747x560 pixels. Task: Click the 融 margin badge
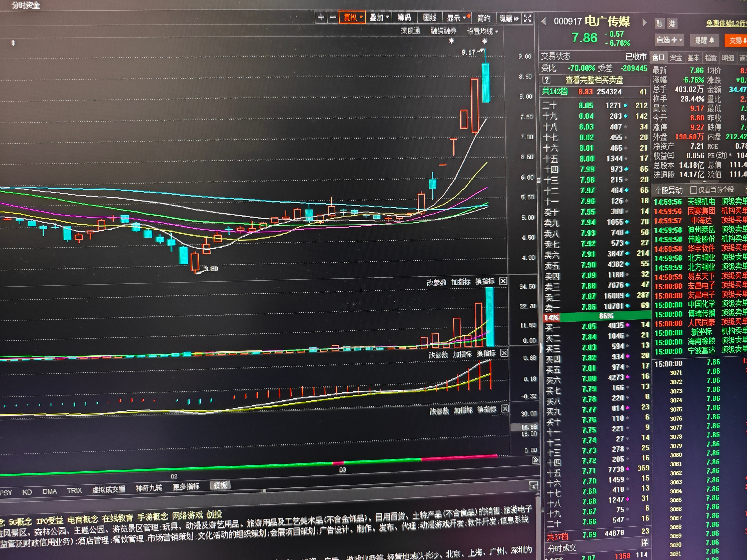[x=659, y=23]
